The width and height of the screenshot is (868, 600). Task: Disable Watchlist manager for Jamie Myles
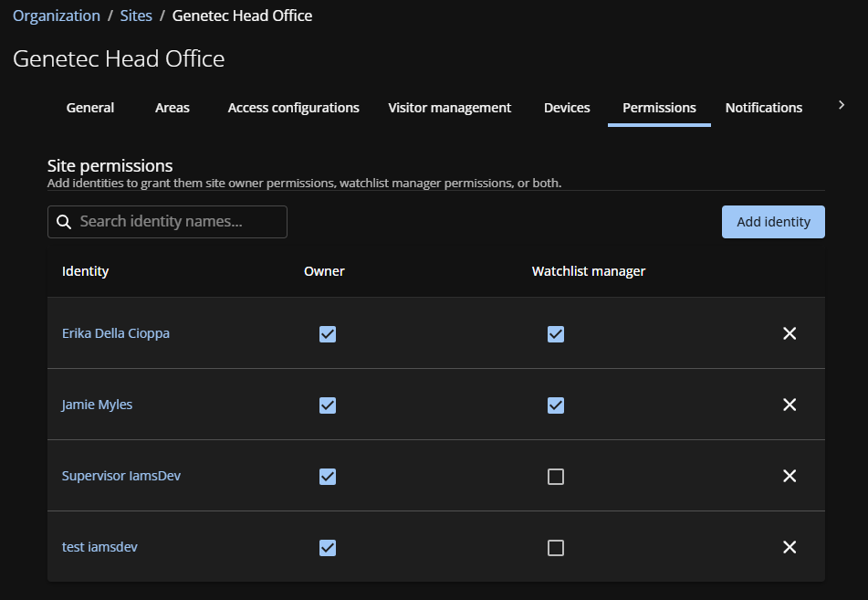(556, 405)
